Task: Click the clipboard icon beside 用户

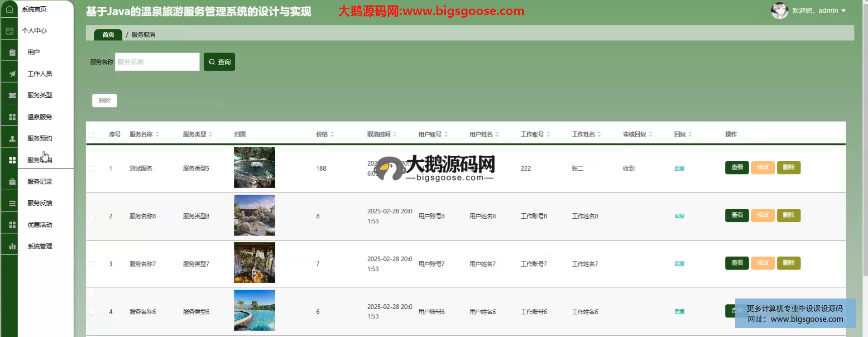Action: pos(12,53)
